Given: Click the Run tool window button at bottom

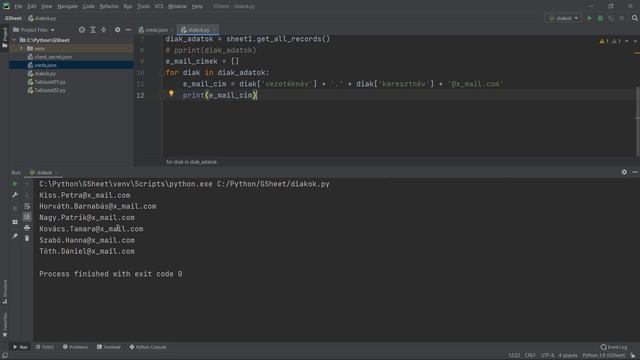Looking at the screenshot, I should click(x=20, y=347).
